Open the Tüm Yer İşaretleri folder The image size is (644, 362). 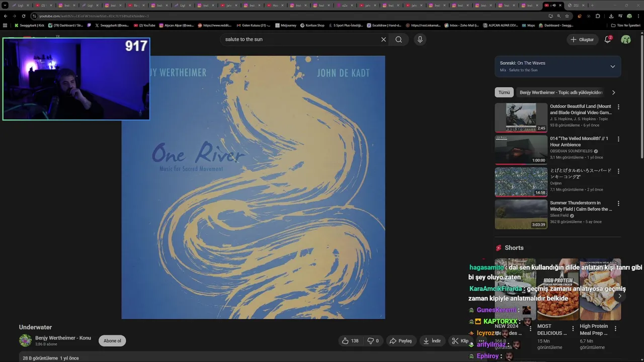pos(625,25)
